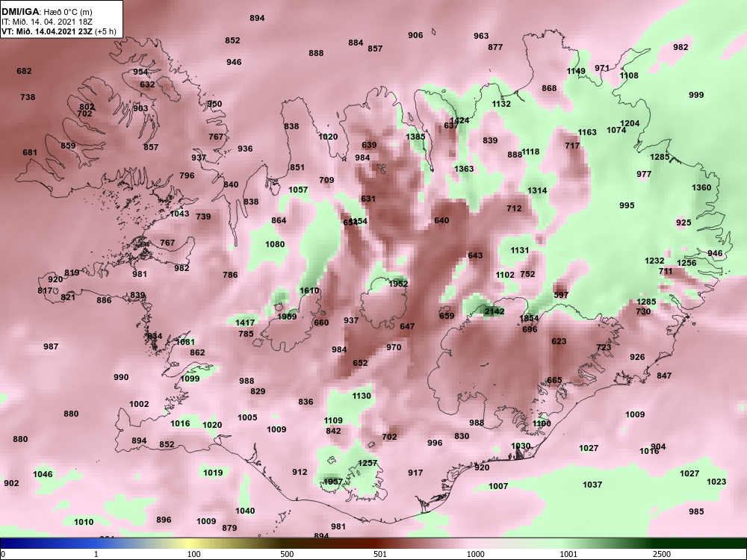Click the map value 1007

[498, 486]
